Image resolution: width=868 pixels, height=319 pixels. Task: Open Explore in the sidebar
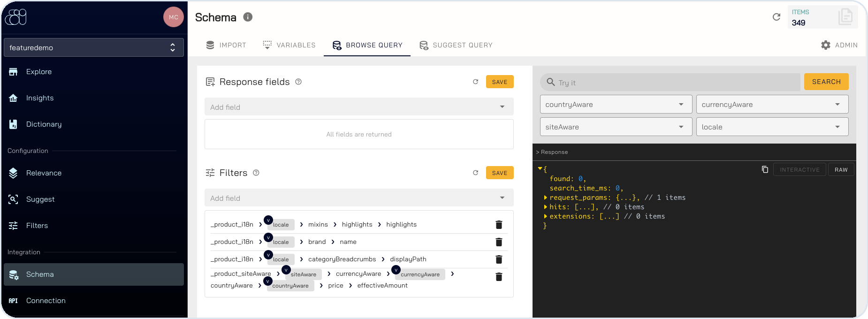(94, 72)
